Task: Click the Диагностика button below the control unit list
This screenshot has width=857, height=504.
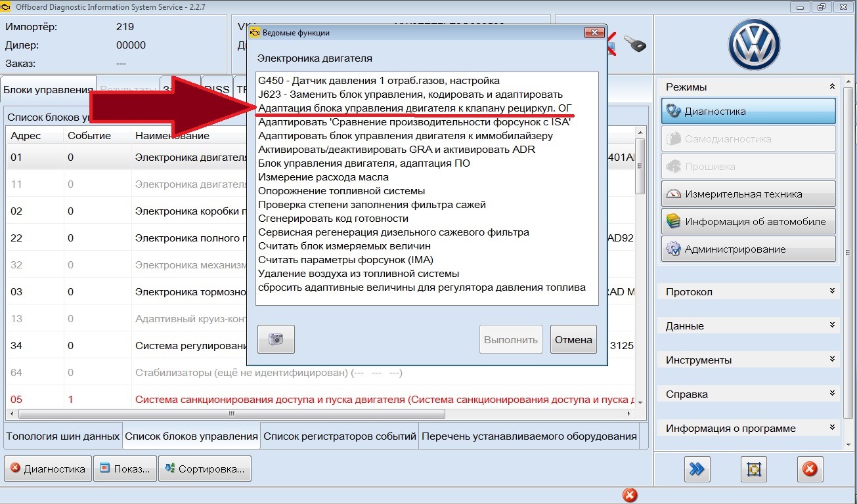Action: 48,469
